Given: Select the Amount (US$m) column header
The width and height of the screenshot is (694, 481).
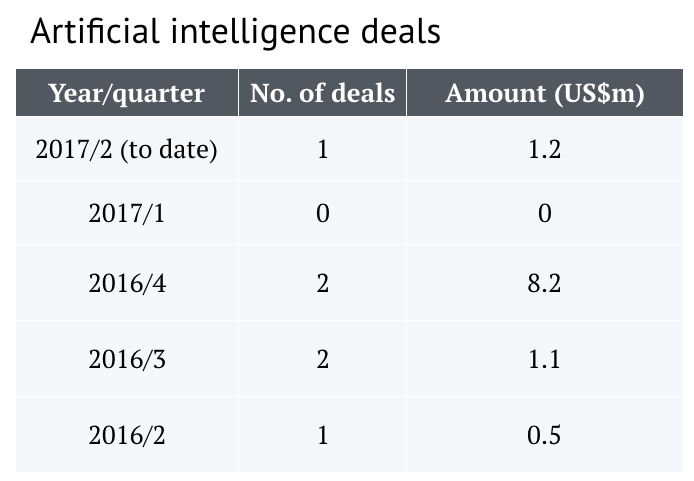Looking at the screenshot, I should click(545, 93).
